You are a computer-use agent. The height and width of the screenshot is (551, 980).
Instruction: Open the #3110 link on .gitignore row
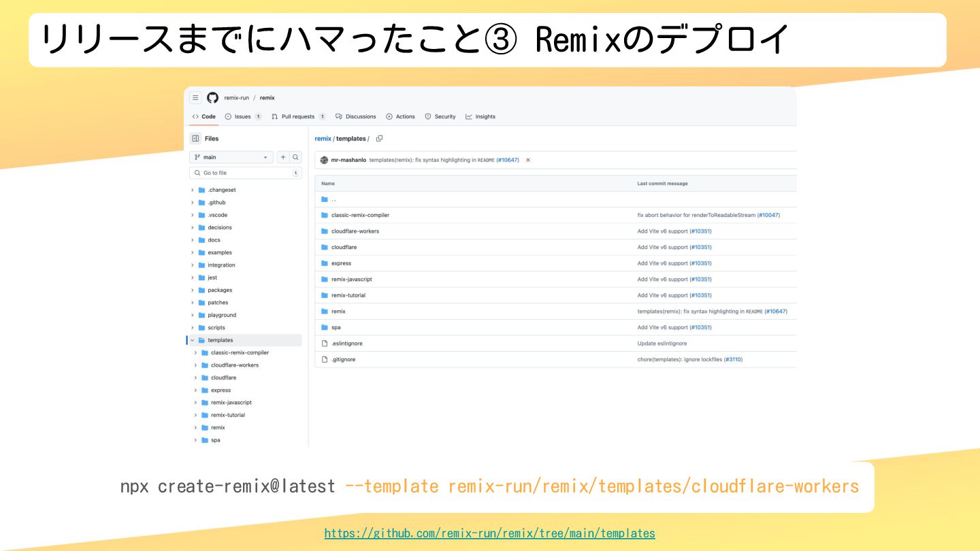[733, 359]
